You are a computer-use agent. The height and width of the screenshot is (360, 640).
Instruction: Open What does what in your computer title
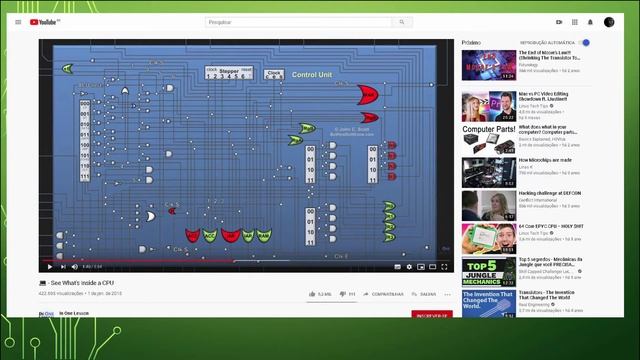coord(547,129)
